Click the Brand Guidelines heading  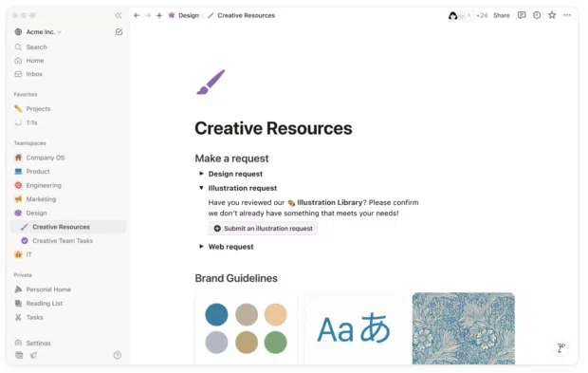[236, 278]
